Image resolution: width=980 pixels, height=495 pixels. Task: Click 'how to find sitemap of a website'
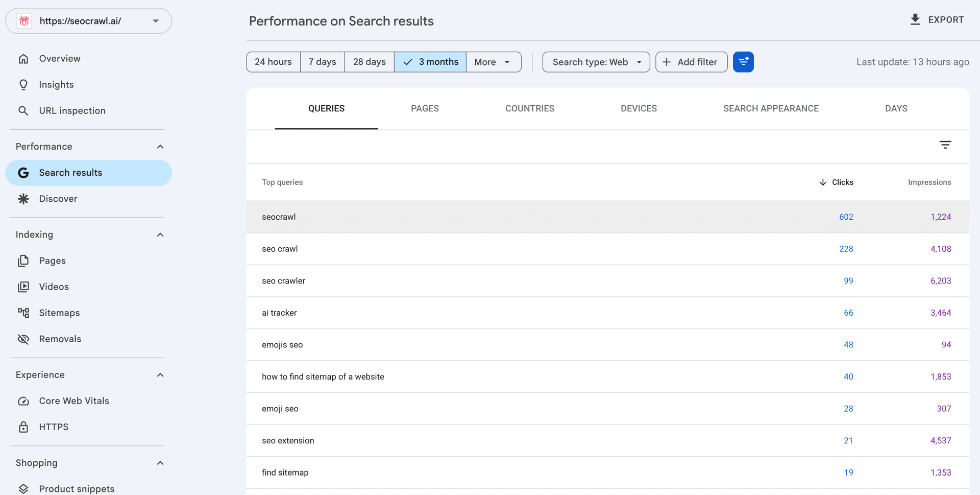click(x=323, y=377)
